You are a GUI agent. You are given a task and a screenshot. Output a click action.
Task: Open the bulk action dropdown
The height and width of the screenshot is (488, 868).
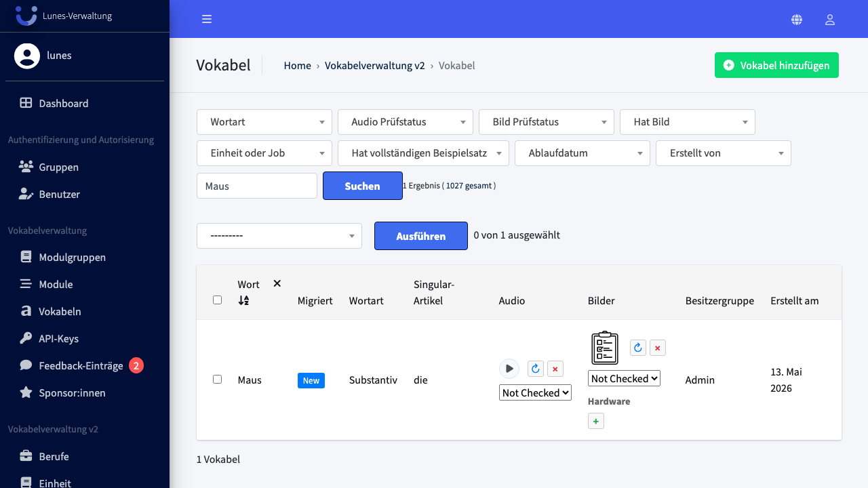[279, 236]
